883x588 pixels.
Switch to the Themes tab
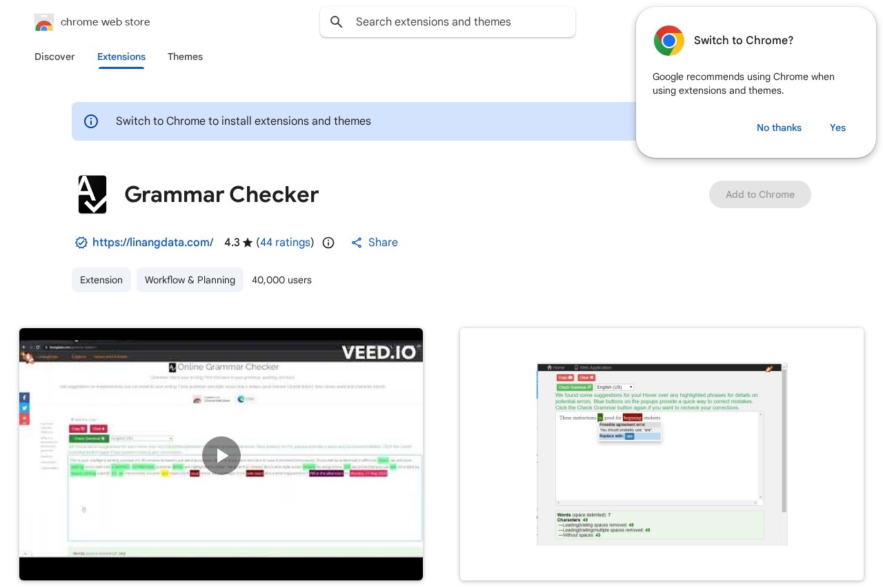click(185, 57)
